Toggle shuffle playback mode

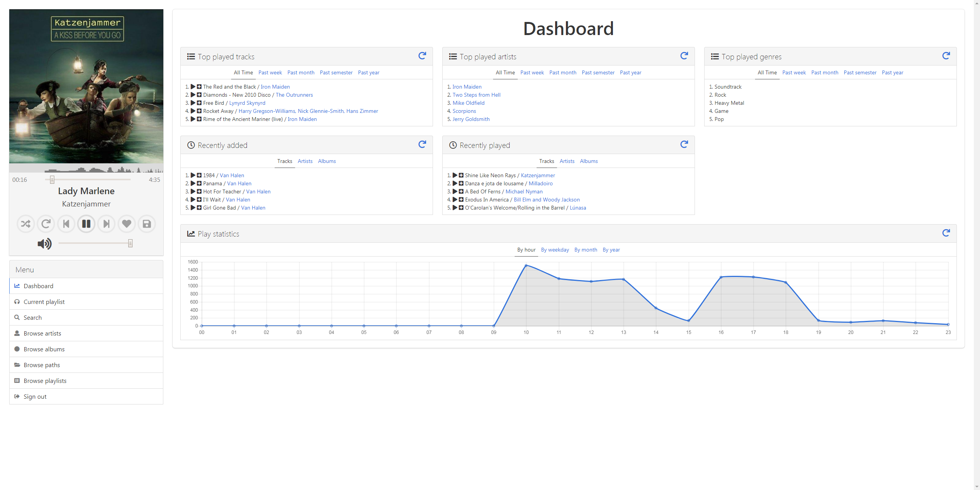pyautogui.click(x=26, y=224)
